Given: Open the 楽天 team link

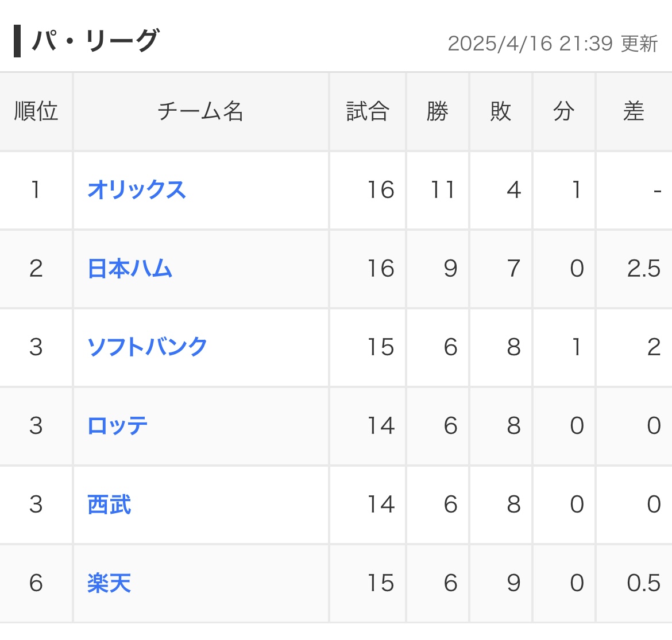Looking at the screenshot, I should click(x=109, y=583).
